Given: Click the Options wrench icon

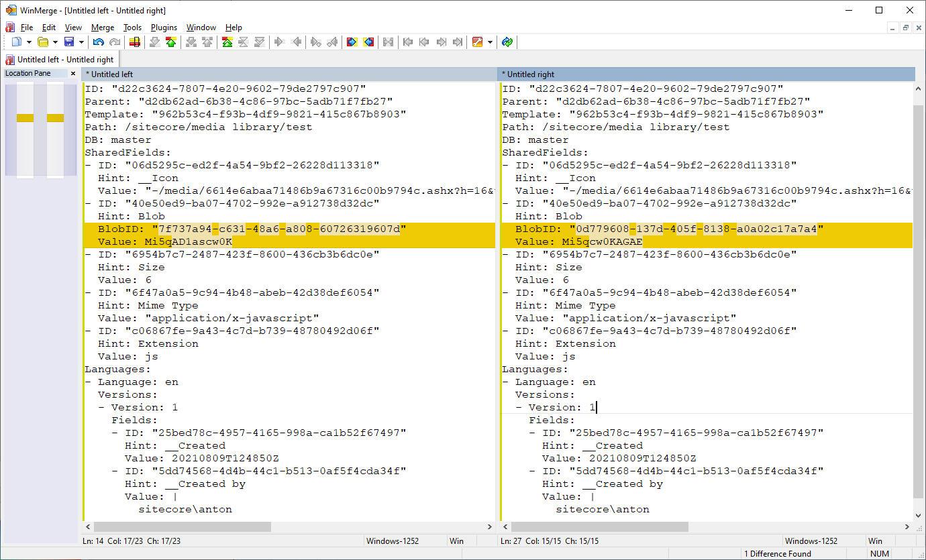Looking at the screenshot, I should (x=477, y=42).
